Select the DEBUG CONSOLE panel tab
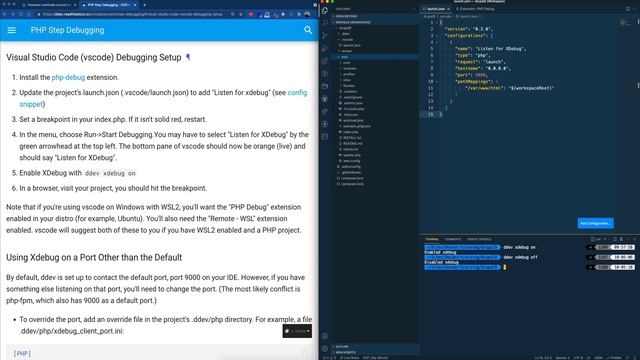640x360 pixels. tap(479, 239)
